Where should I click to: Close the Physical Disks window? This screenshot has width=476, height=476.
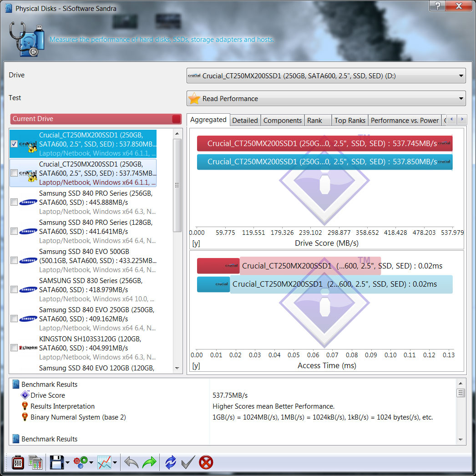(458, 6)
